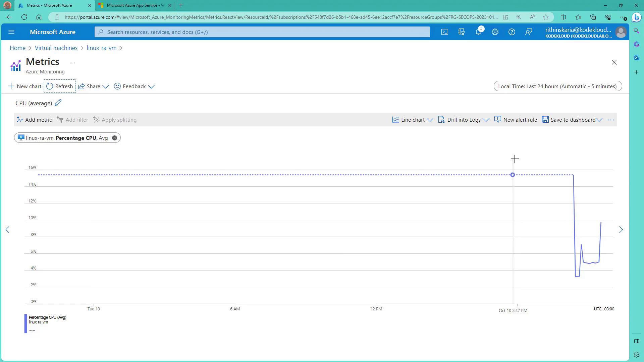The image size is (644, 362).
Task: Open the Share menu
Action: 93,86
